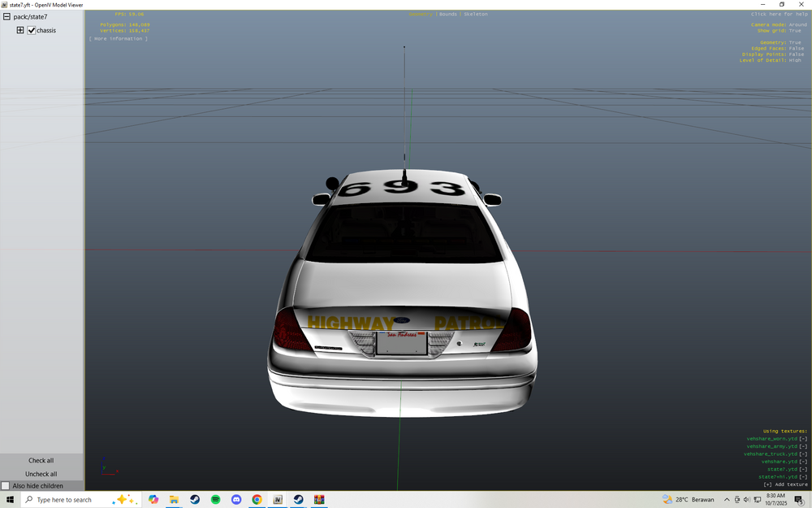
Task: Collapse the pack/state7 tree node
Action: coord(5,15)
